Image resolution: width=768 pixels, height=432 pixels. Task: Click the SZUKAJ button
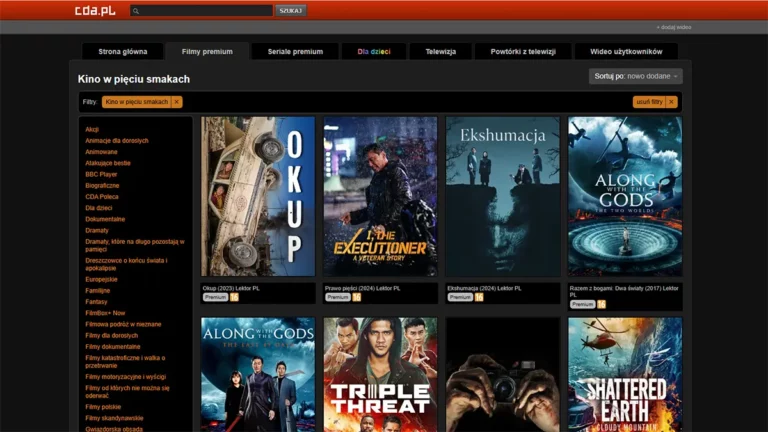click(290, 10)
